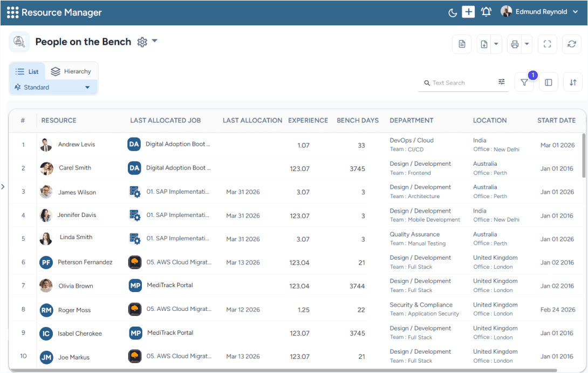Expand the arrow beside the settings gear
The height and width of the screenshot is (373, 588).
155,40
